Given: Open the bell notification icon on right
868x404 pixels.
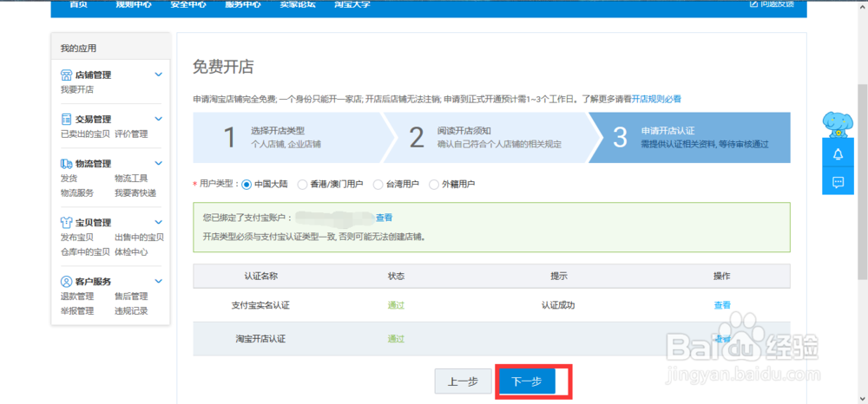Looking at the screenshot, I should (x=838, y=154).
